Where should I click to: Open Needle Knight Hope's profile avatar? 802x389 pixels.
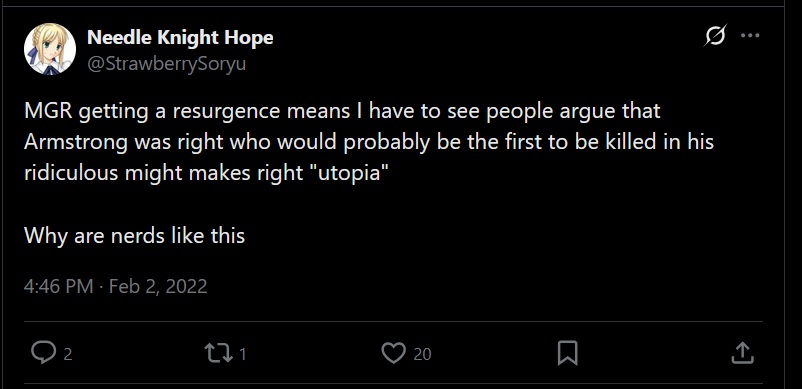click(50, 50)
